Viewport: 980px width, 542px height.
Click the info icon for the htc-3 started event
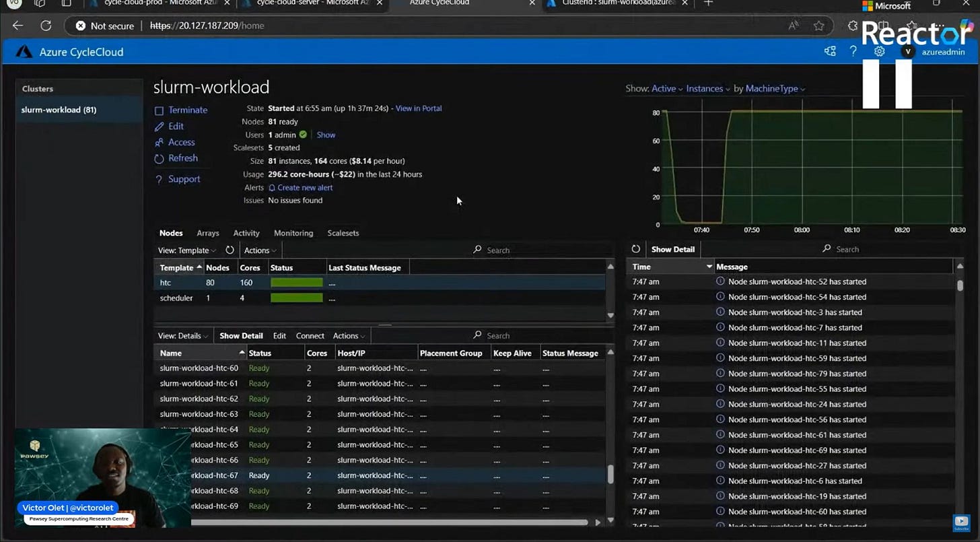click(720, 312)
